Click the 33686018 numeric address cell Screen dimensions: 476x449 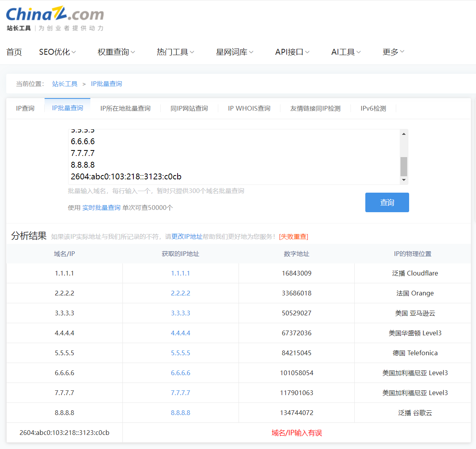click(296, 293)
